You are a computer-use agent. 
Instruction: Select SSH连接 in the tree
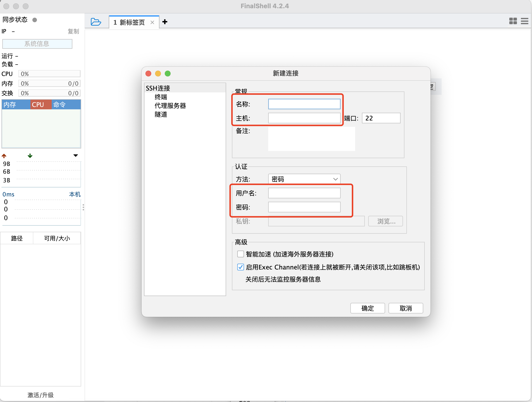tap(185, 88)
